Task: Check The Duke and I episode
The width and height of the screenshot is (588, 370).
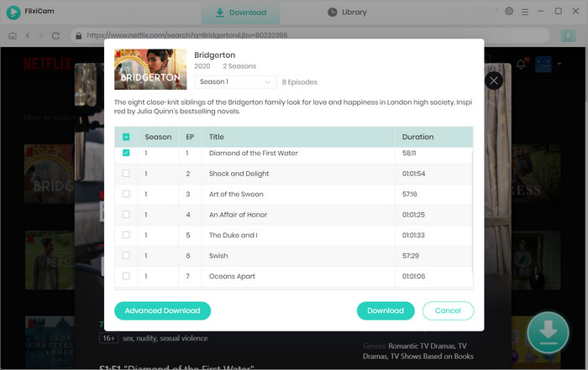Action: (x=126, y=235)
